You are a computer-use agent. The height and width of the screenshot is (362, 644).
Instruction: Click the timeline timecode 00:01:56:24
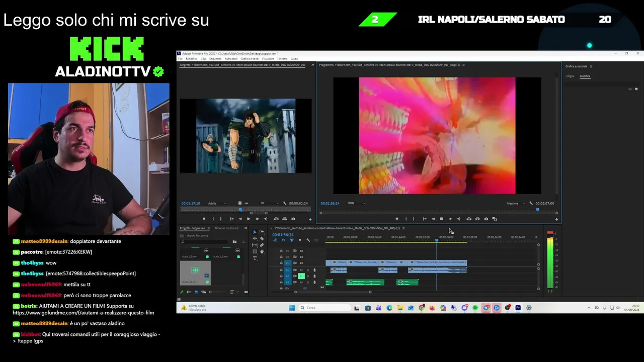click(x=283, y=235)
